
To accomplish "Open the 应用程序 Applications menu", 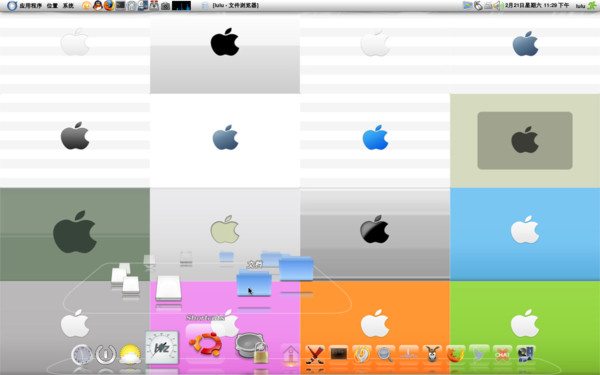I will (x=30, y=6).
